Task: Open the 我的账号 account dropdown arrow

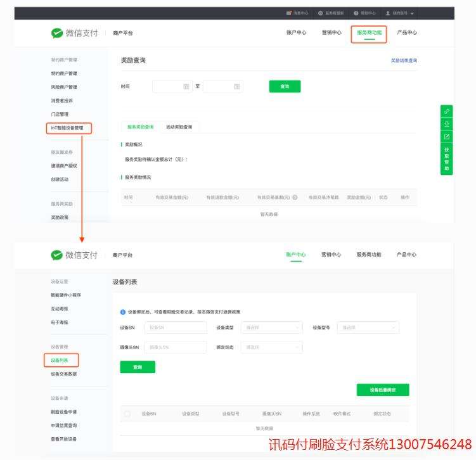Action: click(x=412, y=13)
